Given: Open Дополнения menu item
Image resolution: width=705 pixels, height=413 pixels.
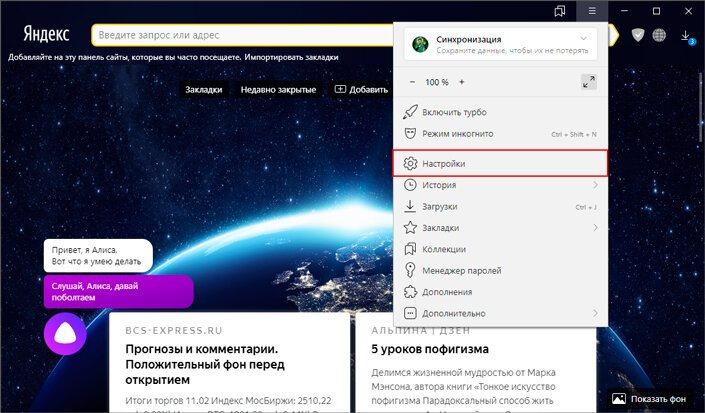Looking at the screenshot, I should pyautogui.click(x=500, y=292).
